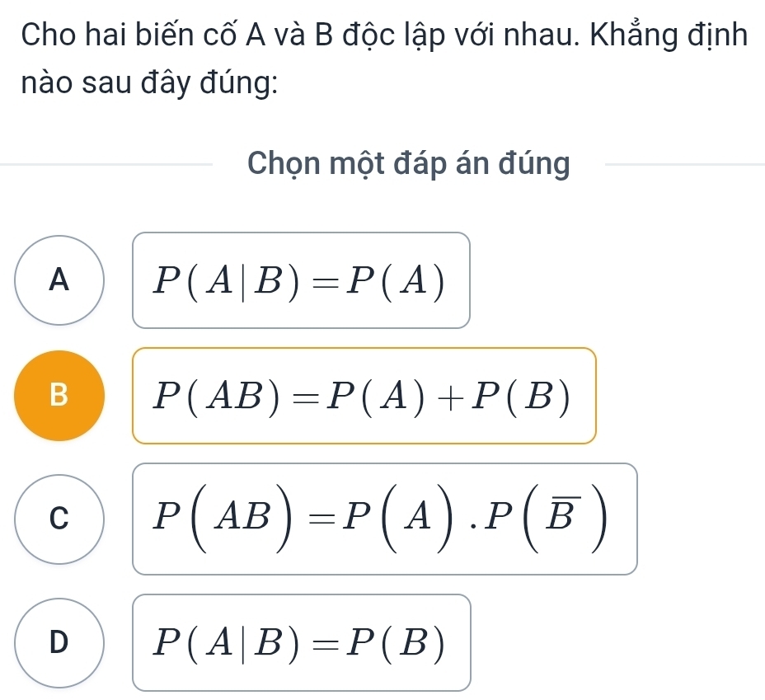Click the answer box P(A|B)=P(A)
Screen dimensions: 765x700
pos(302,281)
